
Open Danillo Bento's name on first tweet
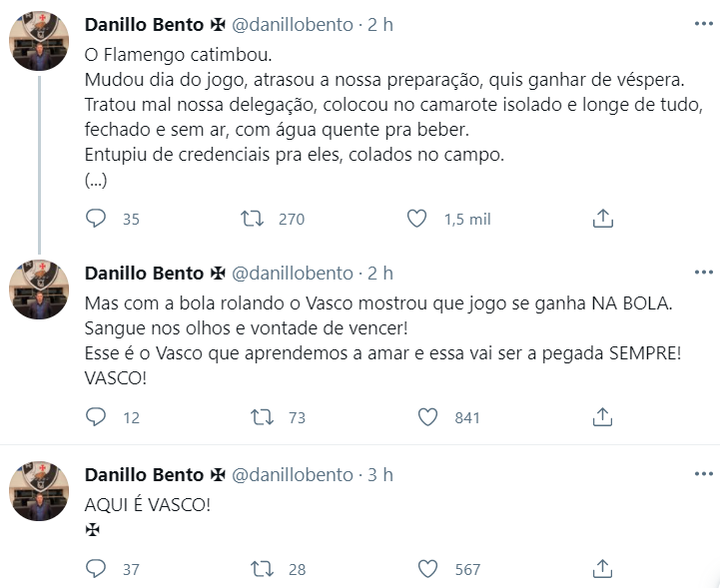(146, 23)
